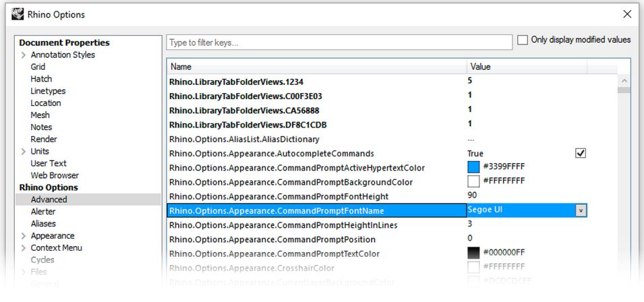Select Location in the options tree
Viewport: 644px width, 302px height.
tap(46, 103)
